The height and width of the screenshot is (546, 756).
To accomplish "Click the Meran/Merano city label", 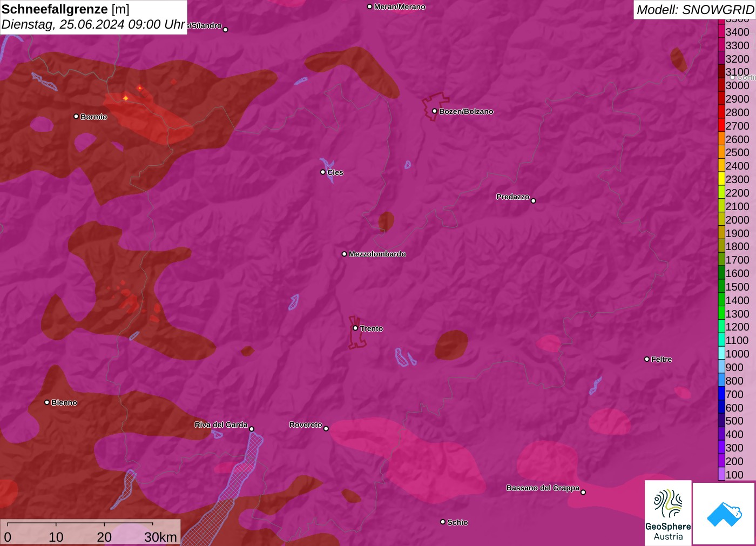I will tap(400, 6).
